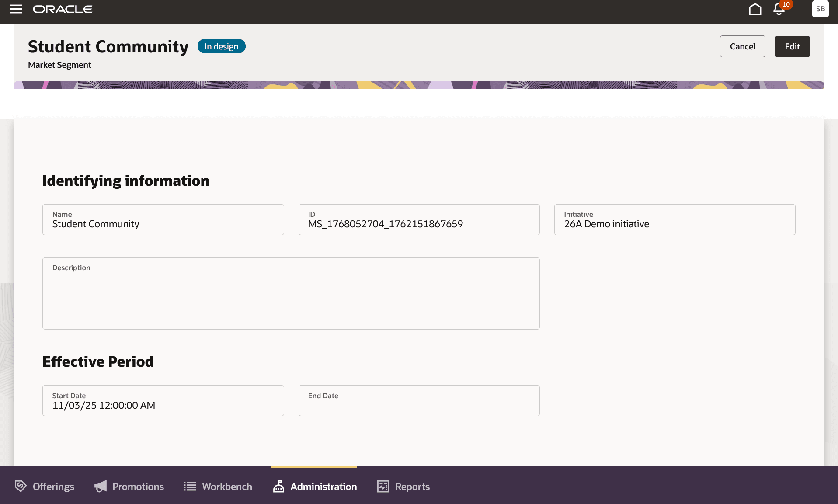
Task: Click the Oracle logo
Action: (x=62, y=9)
